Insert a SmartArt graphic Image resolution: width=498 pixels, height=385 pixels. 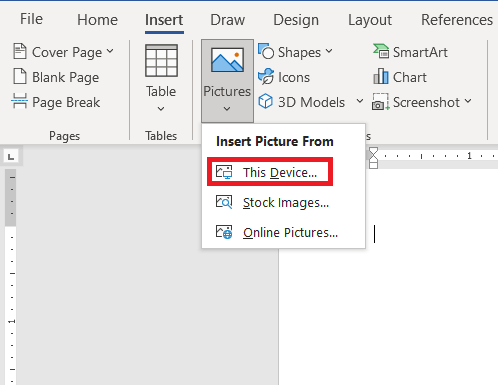point(410,52)
